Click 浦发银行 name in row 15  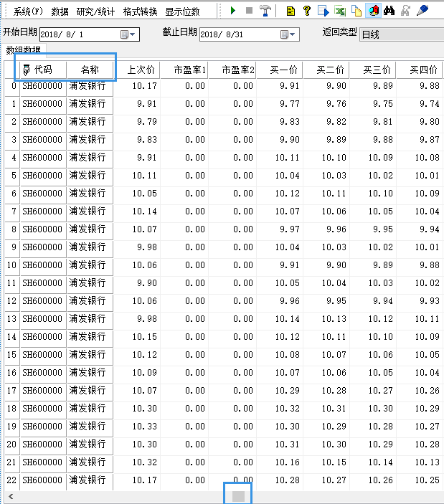(88, 355)
